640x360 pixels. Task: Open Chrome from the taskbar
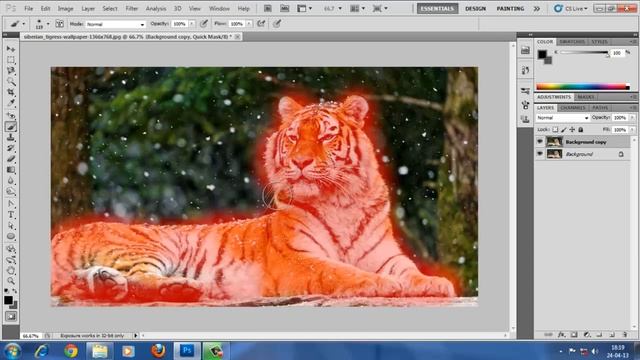[71, 351]
